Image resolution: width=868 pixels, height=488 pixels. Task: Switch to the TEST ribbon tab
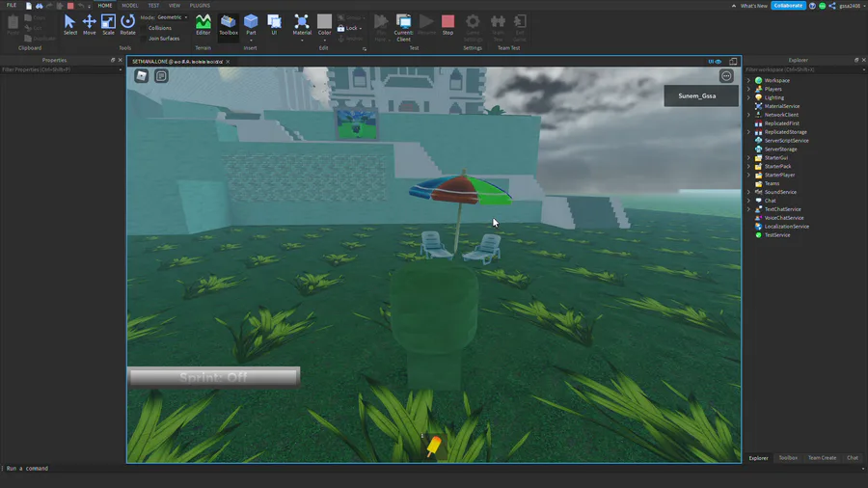pos(153,5)
